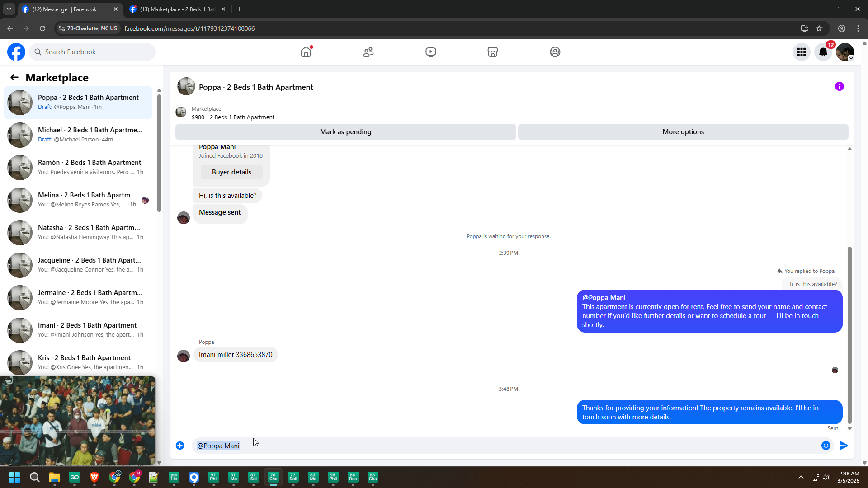The height and width of the screenshot is (488, 868).
Task: Click the 'Imani miller 3368653870' message
Action: [x=236, y=355]
